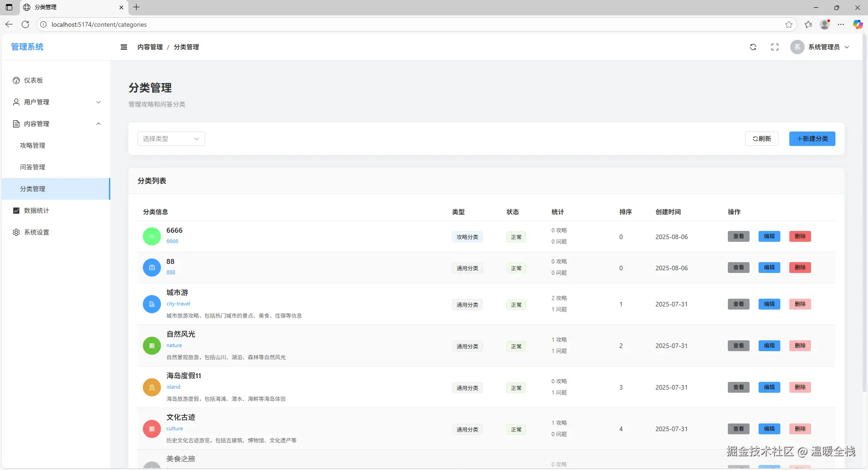Open the Copilot sidebar icon
The image size is (868, 470).
(858, 24)
